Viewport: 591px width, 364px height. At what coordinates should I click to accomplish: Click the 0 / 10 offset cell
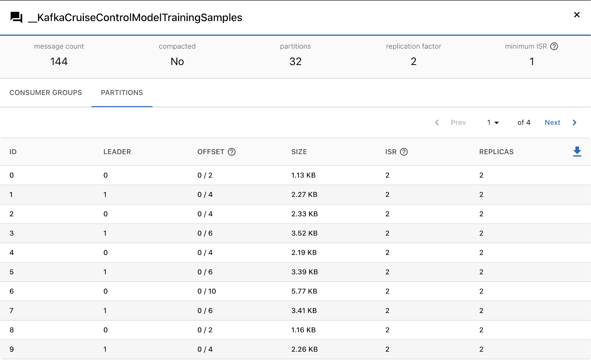(x=207, y=291)
